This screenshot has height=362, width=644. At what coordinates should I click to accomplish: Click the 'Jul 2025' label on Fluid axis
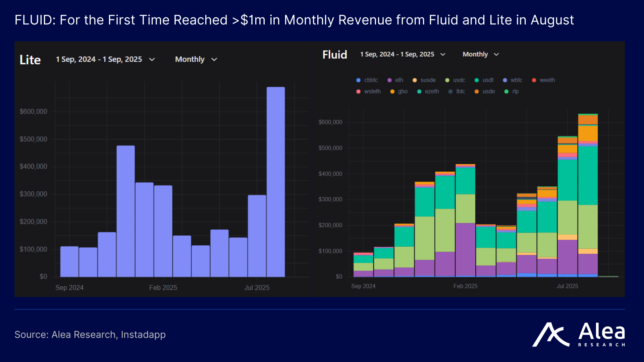(x=568, y=286)
